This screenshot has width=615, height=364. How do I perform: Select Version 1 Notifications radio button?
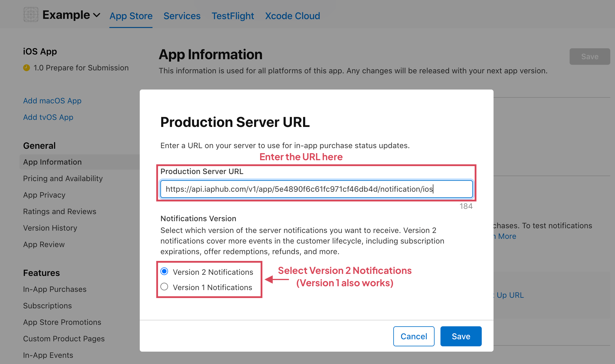pos(165,287)
